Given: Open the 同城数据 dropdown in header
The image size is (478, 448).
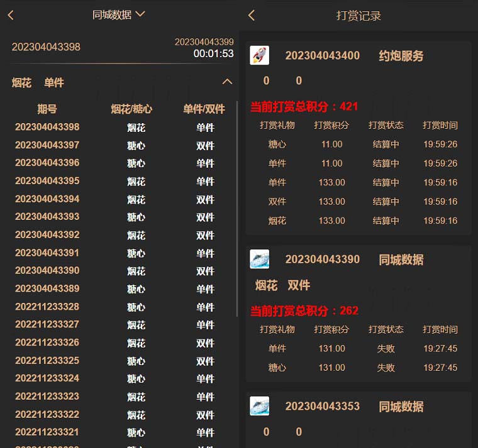Looking at the screenshot, I should pyautogui.click(x=119, y=14).
